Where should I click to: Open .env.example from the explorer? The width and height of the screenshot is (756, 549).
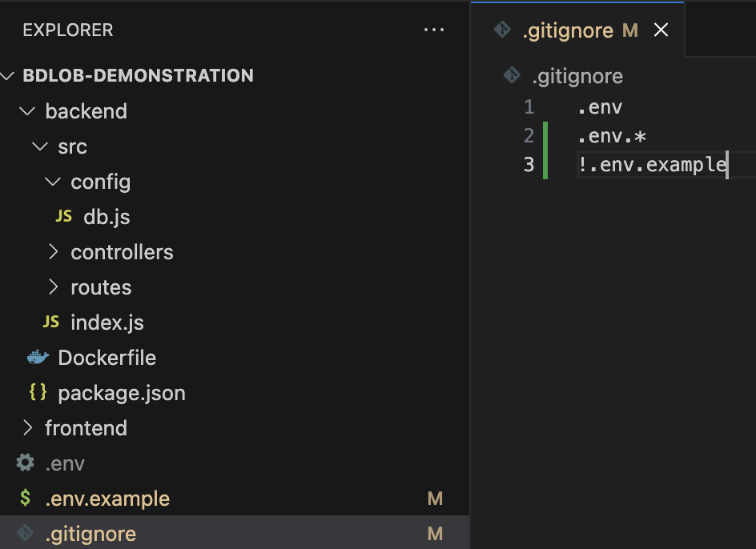tap(107, 499)
